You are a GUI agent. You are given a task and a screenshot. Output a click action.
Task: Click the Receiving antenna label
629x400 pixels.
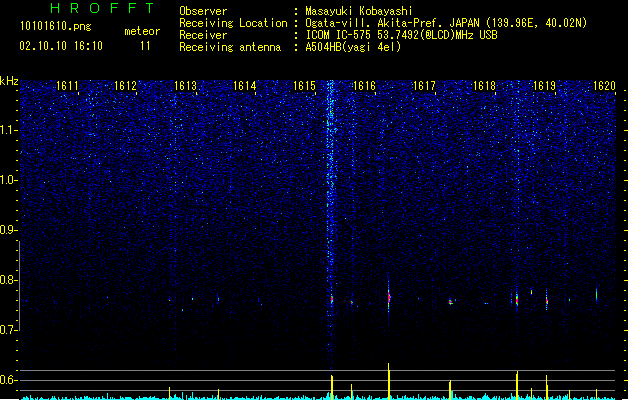[230, 47]
